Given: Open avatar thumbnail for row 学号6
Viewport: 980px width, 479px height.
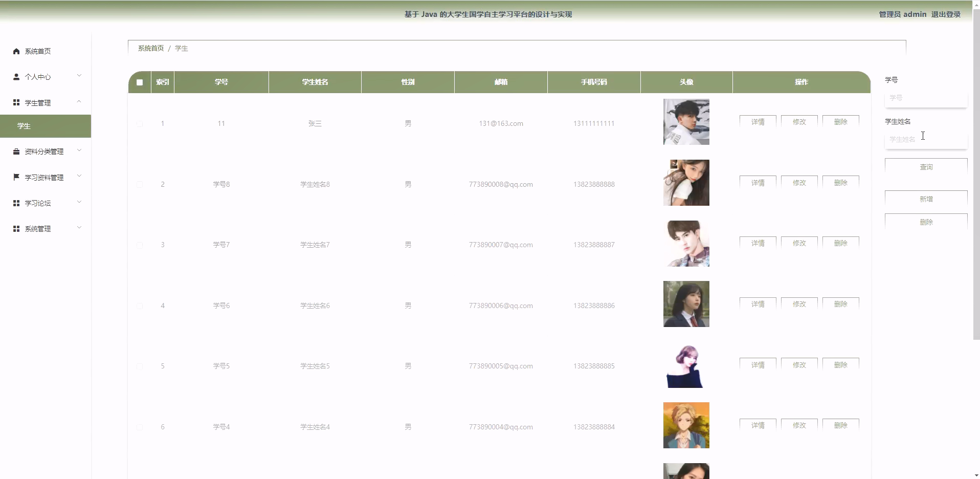Looking at the screenshot, I should click(x=686, y=304).
